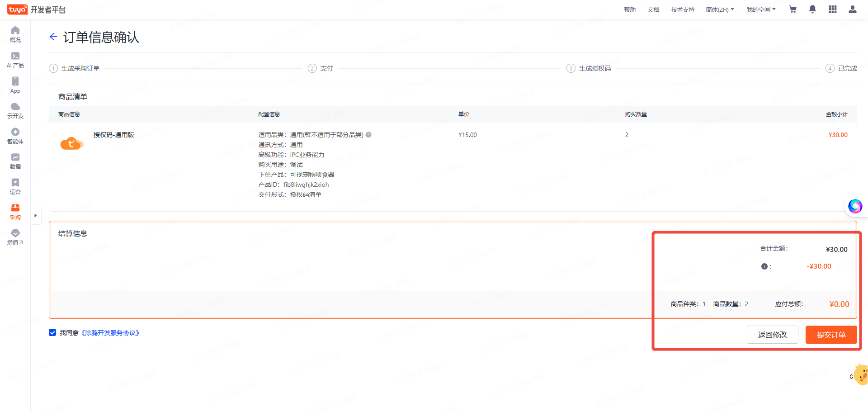This screenshot has width=868, height=412.
Task: Go to 概况 in the sidebar
Action: point(15,34)
